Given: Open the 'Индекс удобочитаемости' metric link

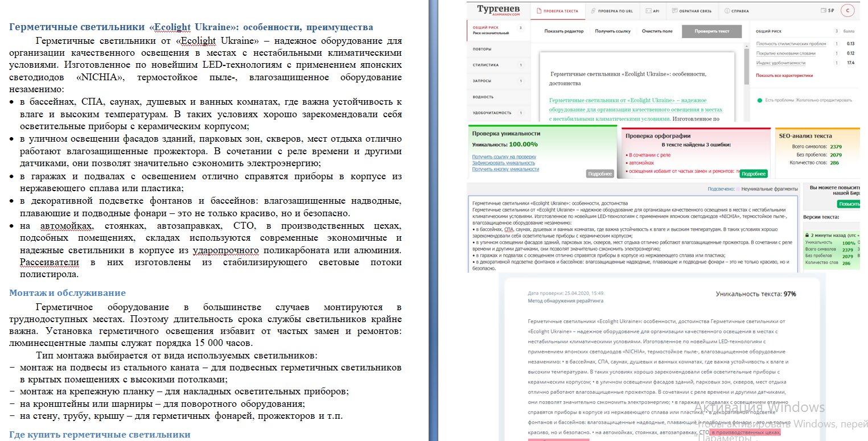Looking at the screenshot, I should (781, 63).
